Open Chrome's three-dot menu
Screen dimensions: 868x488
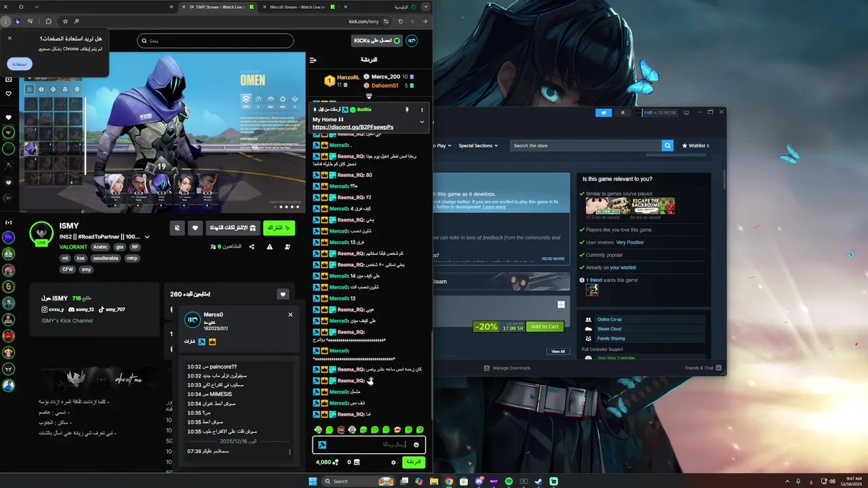click(6, 21)
